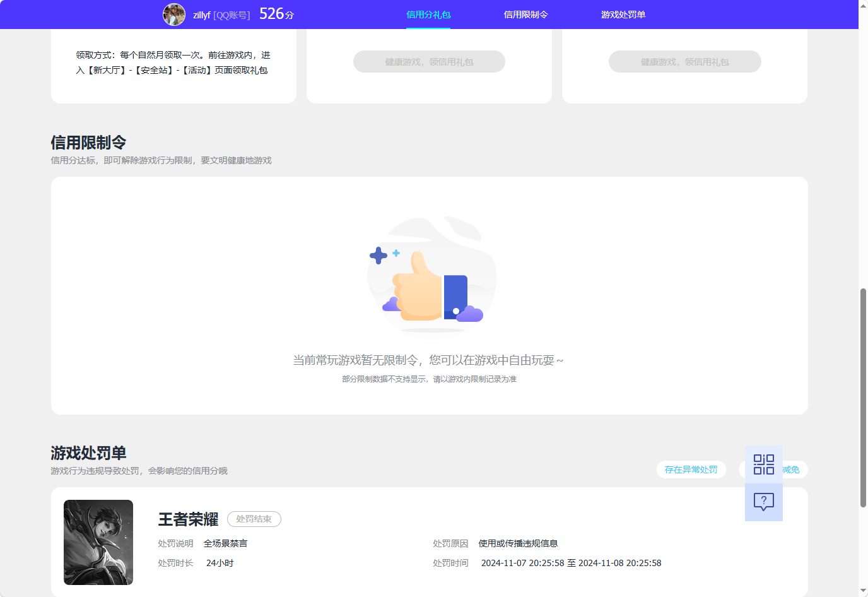Click the 当前常玩游戏暂无限制令 message
The height and width of the screenshot is (597, 868).
(x=428, y=360)
